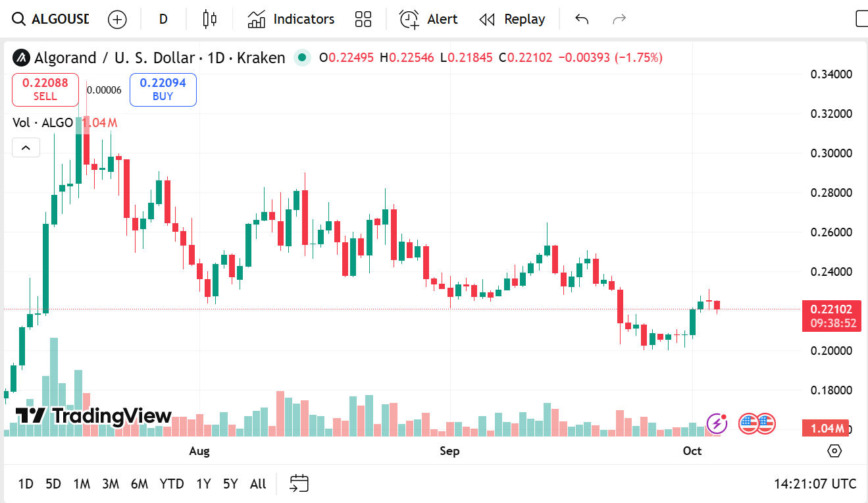Click the add symbol plus icon
The image size is (868, 503).
(117, 19)
